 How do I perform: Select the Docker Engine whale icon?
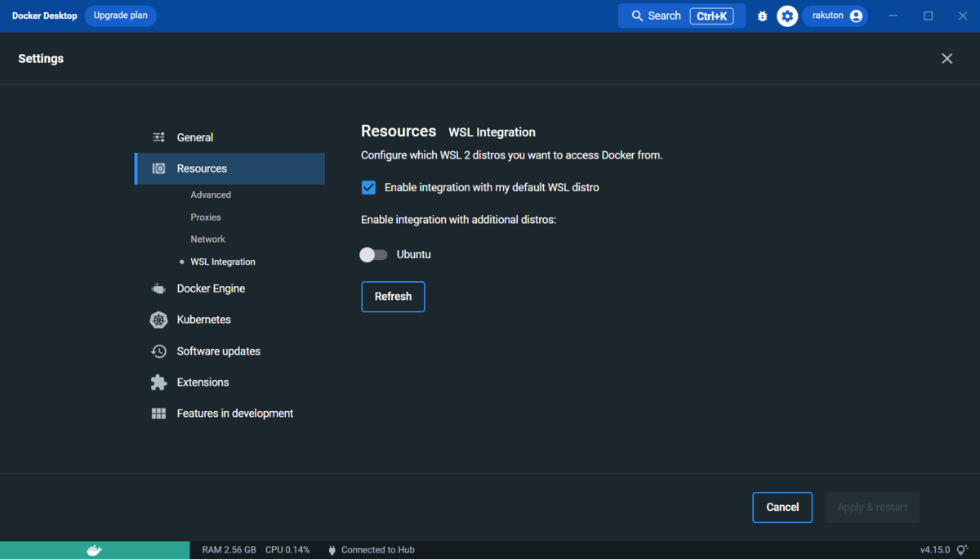coord(158,288)
